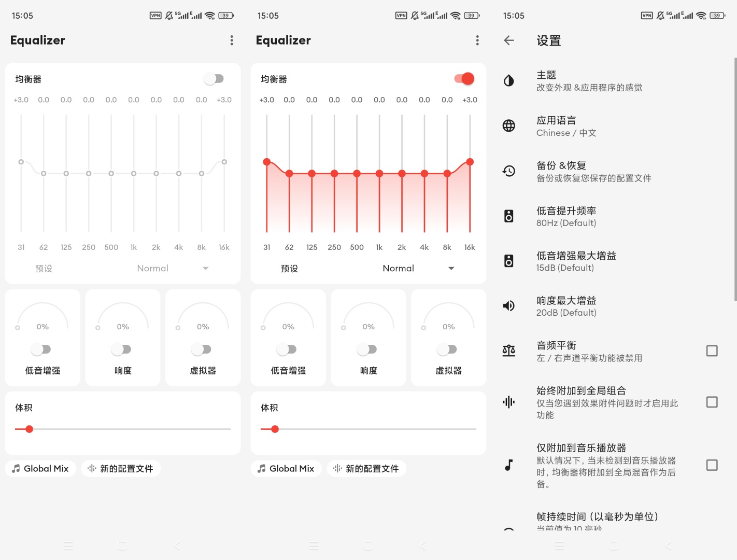Click the 体积 volume slider handle

tap(29, 429)
